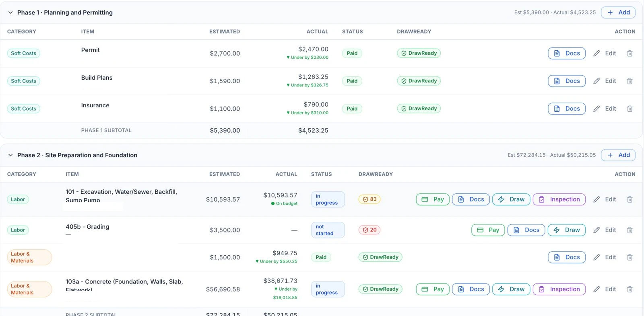Image resolution: width=644 pixels, height=316 pixels.
Task: Open the Permit DrawReady badge
Action: 419,53
